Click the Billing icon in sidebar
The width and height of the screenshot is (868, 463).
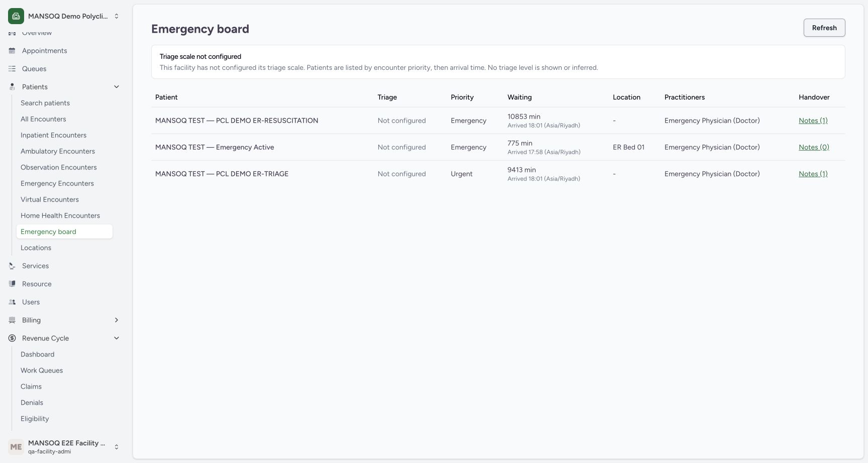pyautogui.click(x=12, y=320)
